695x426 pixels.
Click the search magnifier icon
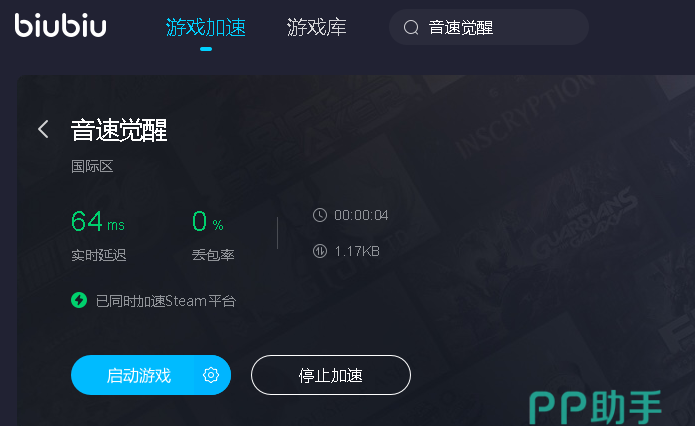click(x=411, y=27)
